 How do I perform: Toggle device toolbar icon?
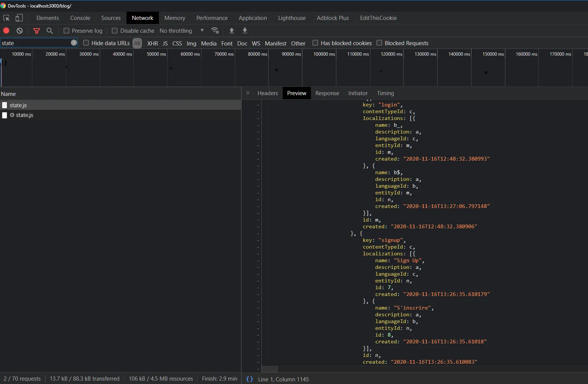coord(19,18)
